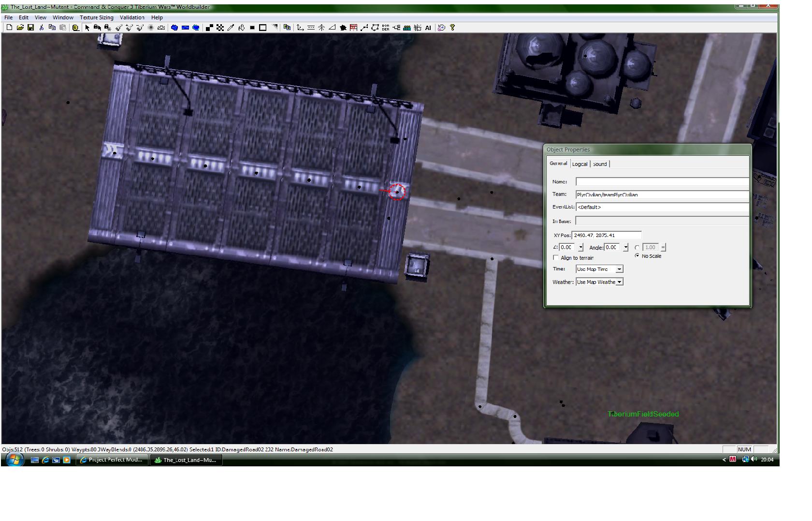Open the Time dropdown

pos(599,269)
